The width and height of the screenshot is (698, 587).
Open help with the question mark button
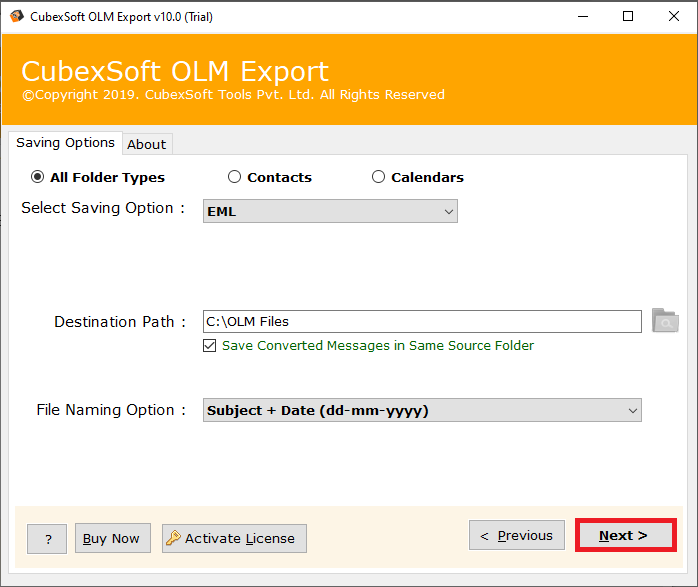(x=47, y=539)
